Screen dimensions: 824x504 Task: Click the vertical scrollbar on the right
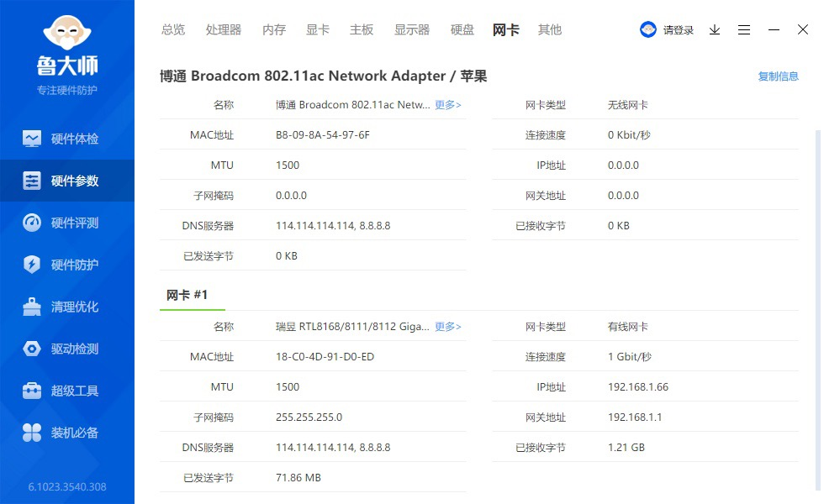817,310
